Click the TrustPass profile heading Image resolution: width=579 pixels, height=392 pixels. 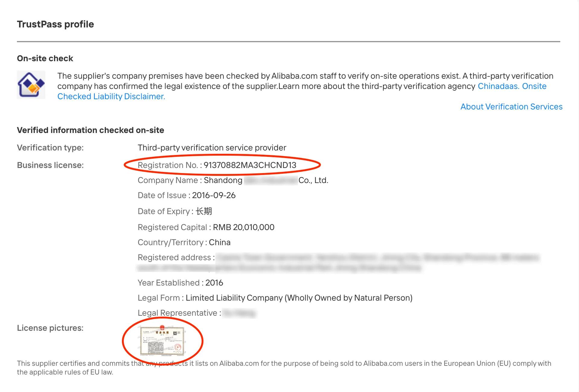(x=55, y=24)
